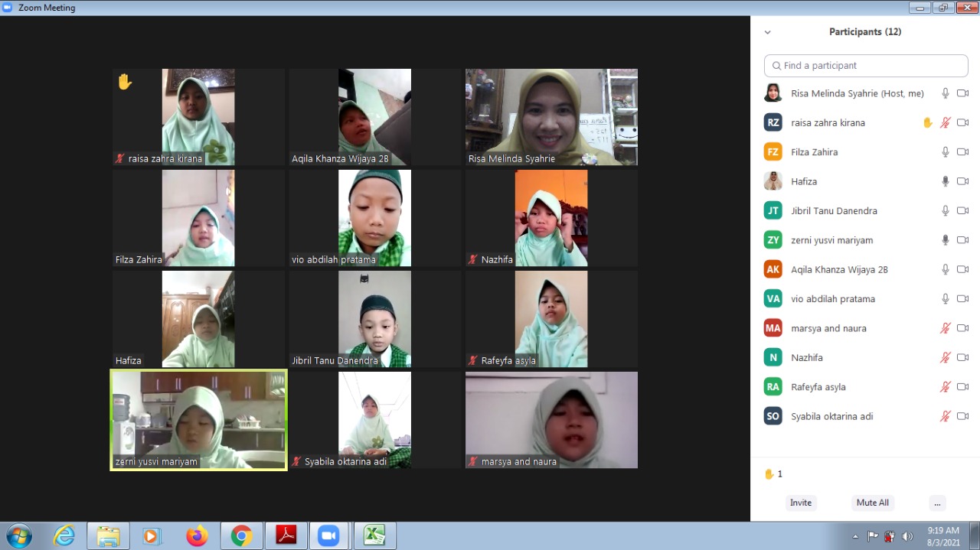The height and width of the screenshot is (550, 980).
Task: Mute Jibril Tanu Danendra's microphone
Action: coord(946,210)
